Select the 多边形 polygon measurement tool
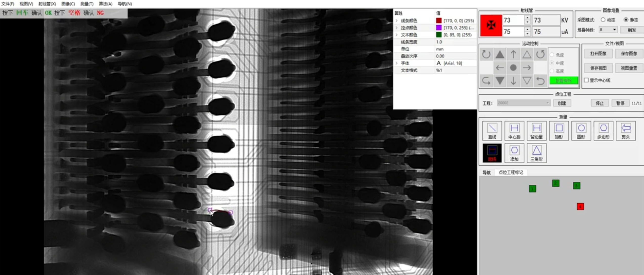 point(603,131)
